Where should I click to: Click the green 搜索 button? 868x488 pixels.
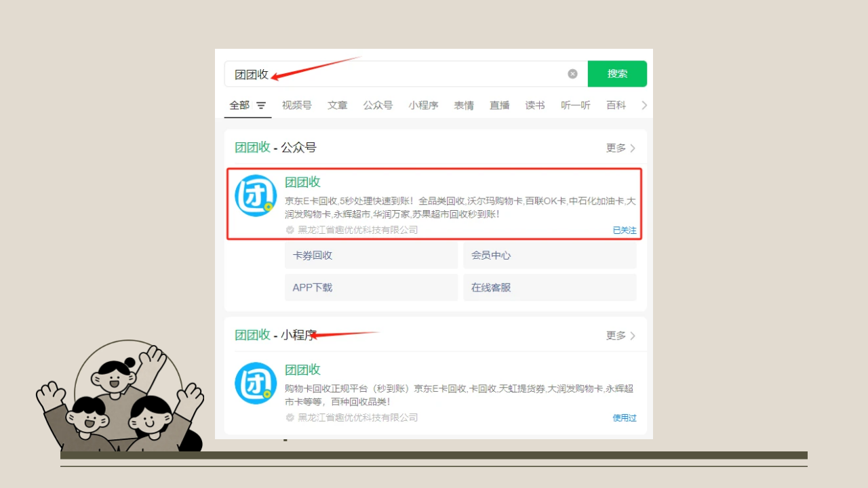click(617, 74)
